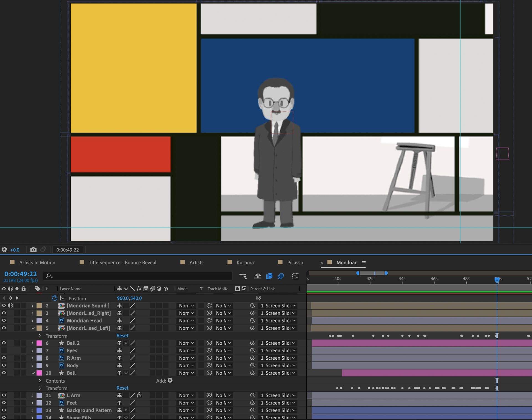This screenshot has width=532, height=420.
Task: Hide the Feet layer
Action: [x=4, y=403]
